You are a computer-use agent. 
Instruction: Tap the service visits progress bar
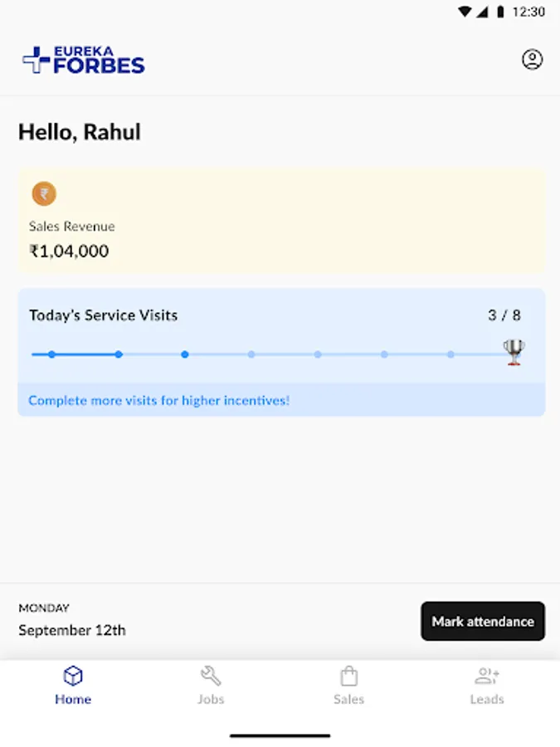coord(280,354)
